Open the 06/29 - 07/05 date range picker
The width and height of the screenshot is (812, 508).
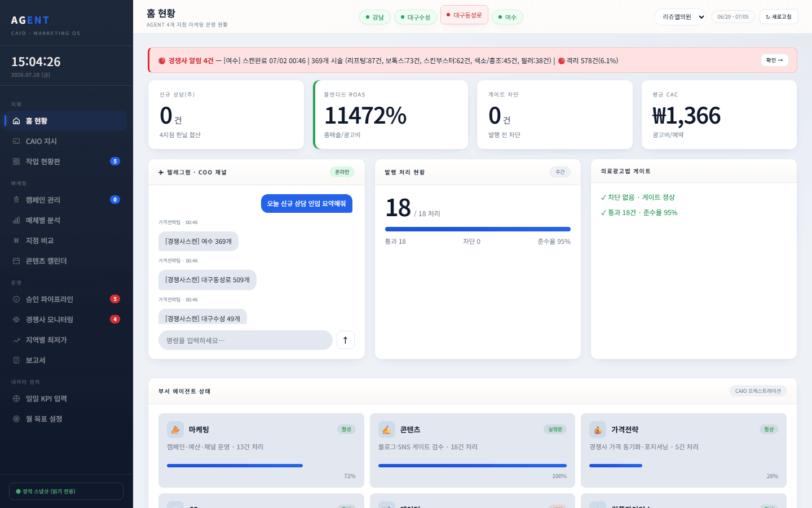click(x=733, y=17)
